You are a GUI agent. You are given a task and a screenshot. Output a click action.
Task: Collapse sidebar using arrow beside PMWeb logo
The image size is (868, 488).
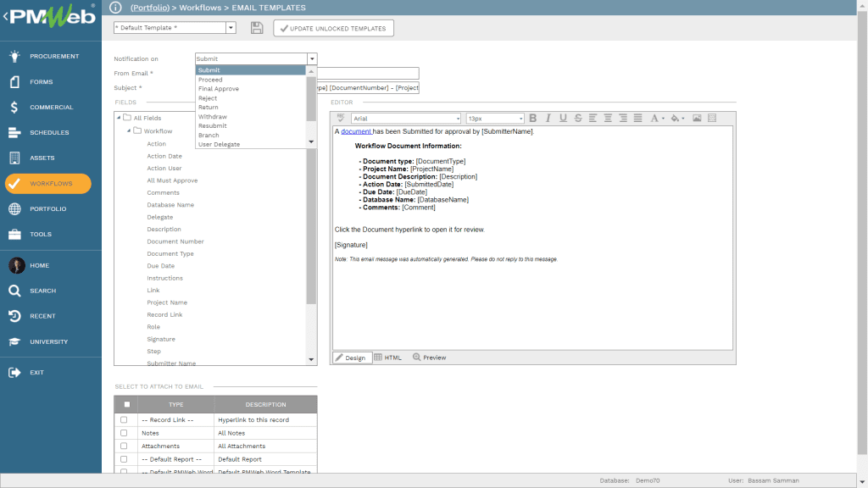click(x=6, y=16)
